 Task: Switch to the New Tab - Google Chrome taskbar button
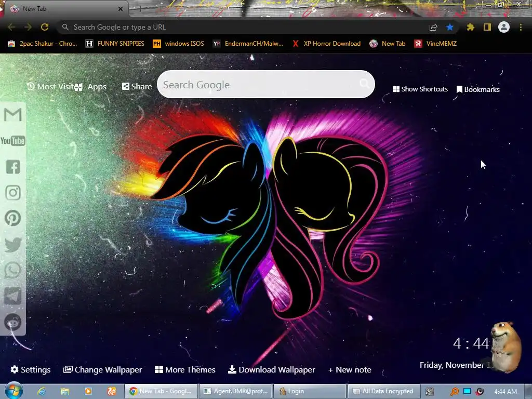[x=161, y=391]
